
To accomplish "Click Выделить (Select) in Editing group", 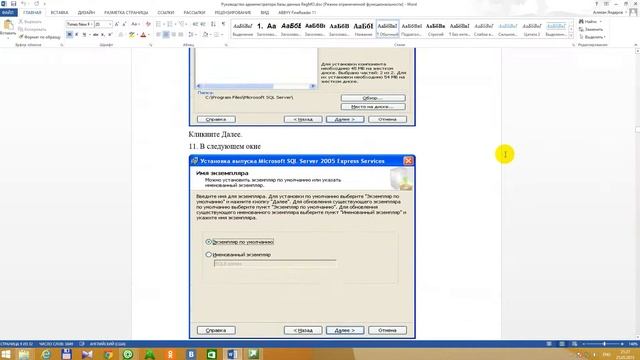I will [x=592, y=37].
